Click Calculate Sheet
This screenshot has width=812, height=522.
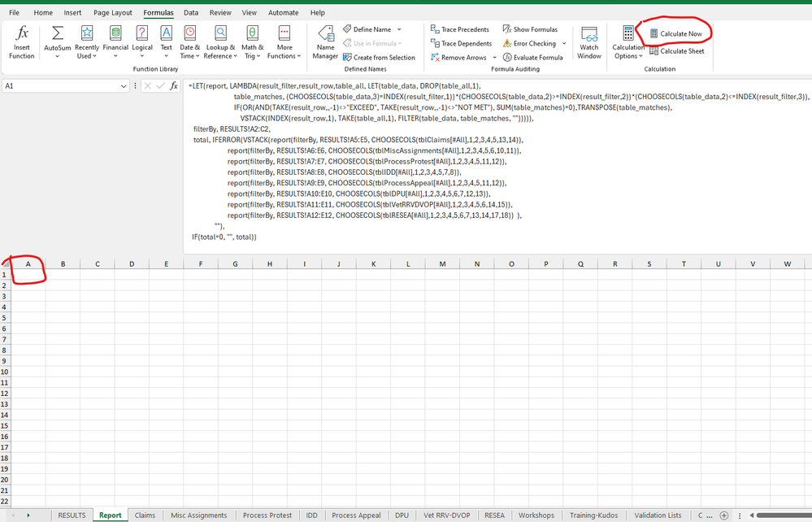(x=677, y=50)
